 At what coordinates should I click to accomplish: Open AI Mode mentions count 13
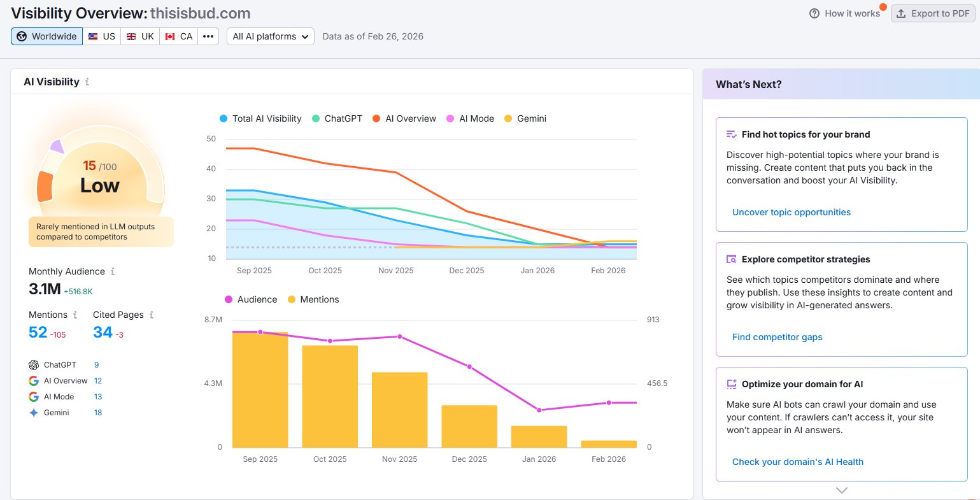tap(98, 397)
